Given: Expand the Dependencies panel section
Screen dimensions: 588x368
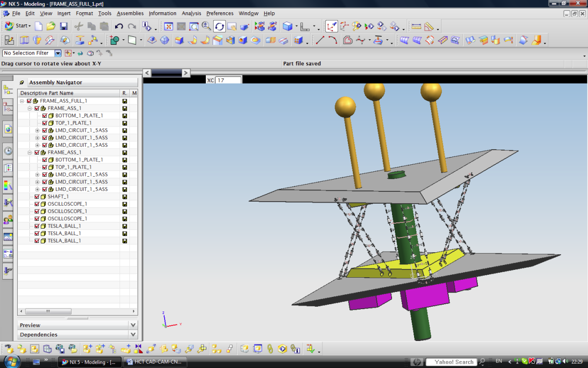Looking at the screenshot, I should coord(133,335).
